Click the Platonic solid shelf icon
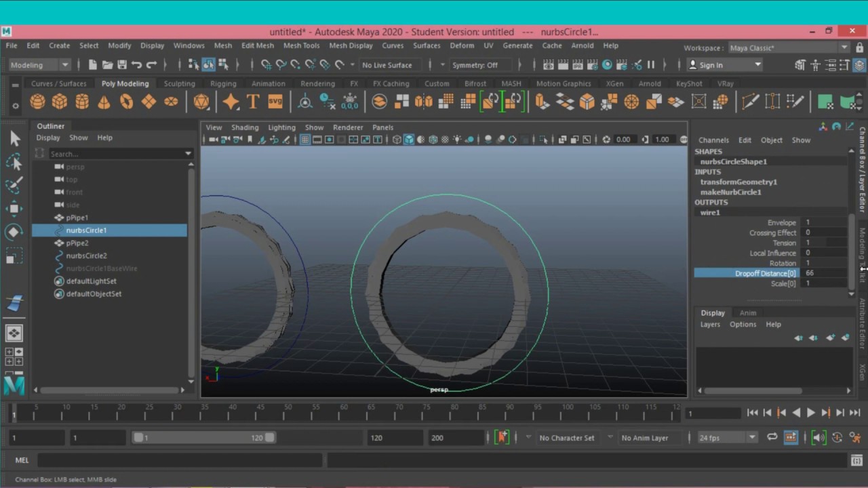Screen dimensions: 868x488 point(201,102)
